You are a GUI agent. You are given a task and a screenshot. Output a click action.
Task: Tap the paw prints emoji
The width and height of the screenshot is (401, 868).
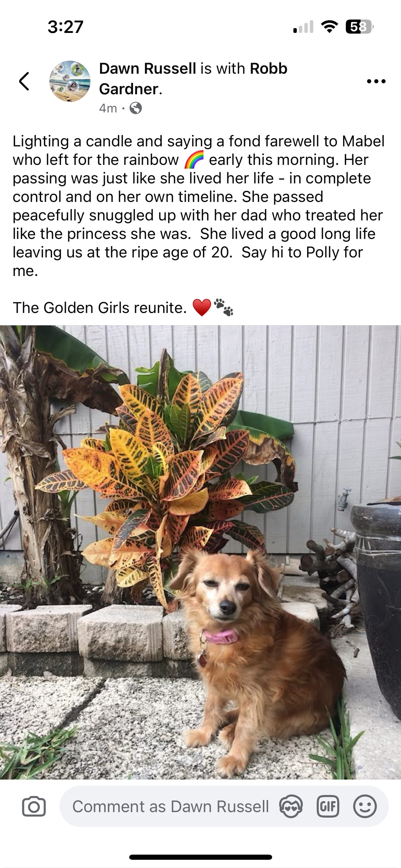[223, 307]
